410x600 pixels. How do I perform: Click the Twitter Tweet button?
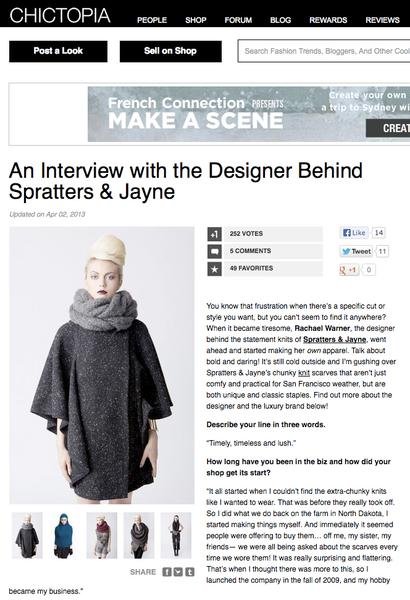[356, 251]
